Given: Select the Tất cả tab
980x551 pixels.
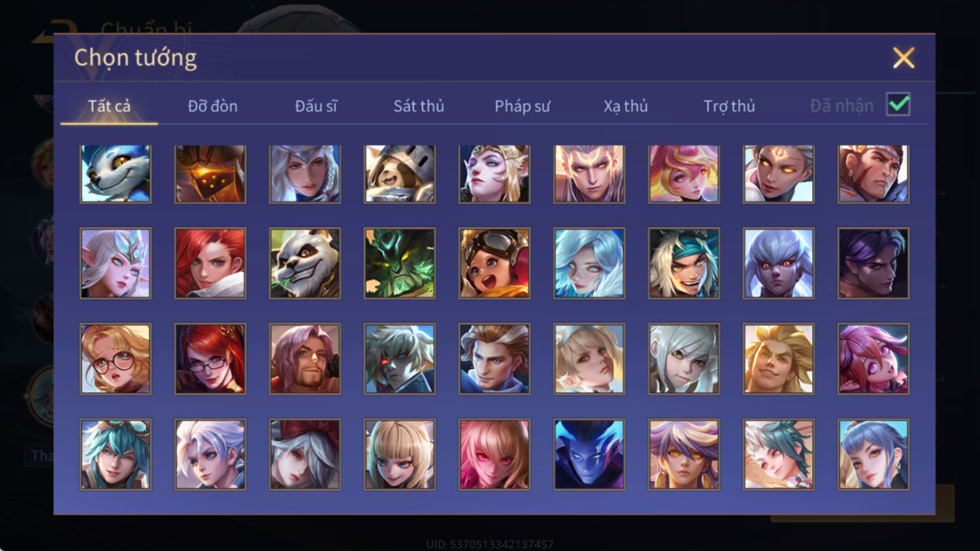Looking at the screenshot, I should 109,106.
